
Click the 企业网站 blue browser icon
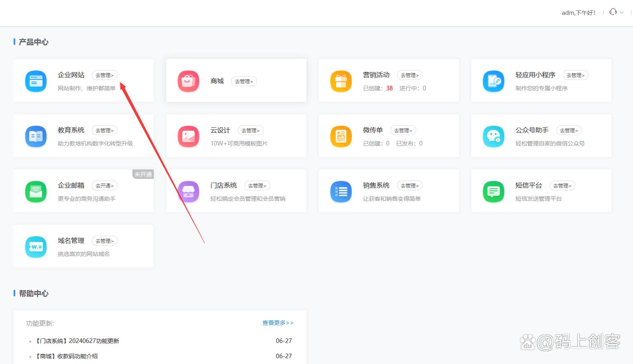point(36,81)
